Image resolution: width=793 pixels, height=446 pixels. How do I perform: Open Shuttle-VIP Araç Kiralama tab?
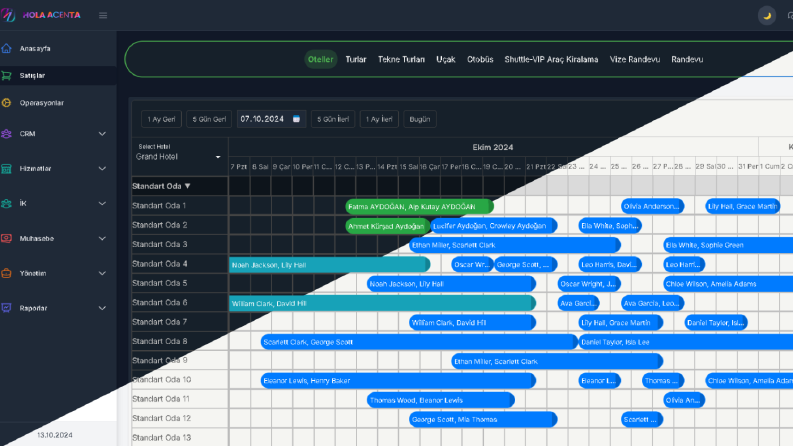(551, 59)
